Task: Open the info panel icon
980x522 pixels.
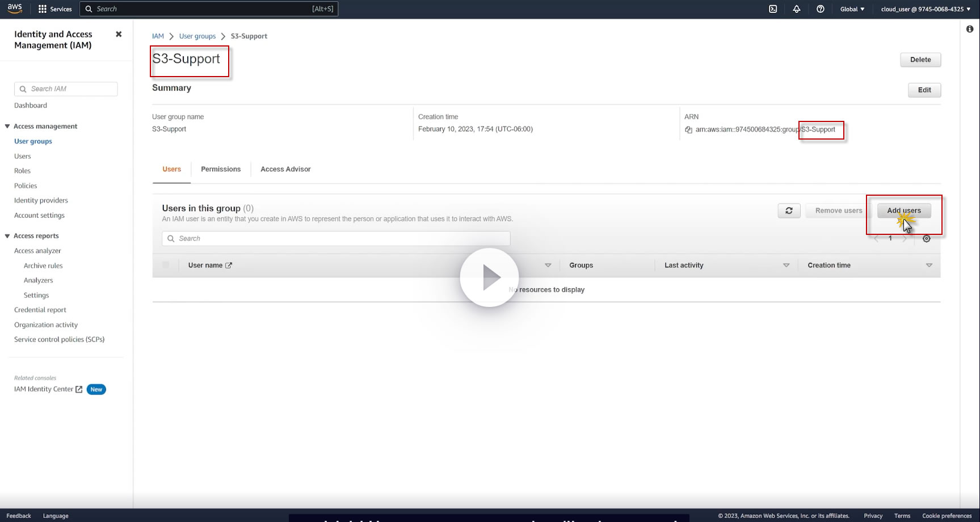Action: (x=970, y=29)
